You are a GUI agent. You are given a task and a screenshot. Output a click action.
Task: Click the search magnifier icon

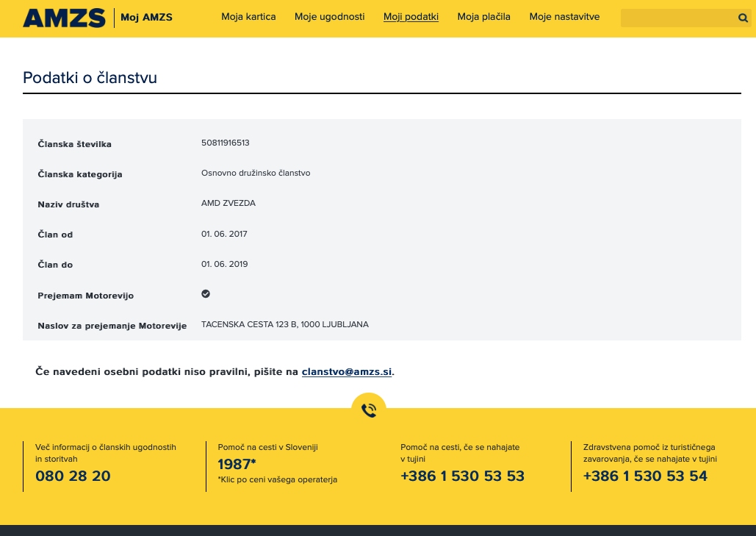743,18
